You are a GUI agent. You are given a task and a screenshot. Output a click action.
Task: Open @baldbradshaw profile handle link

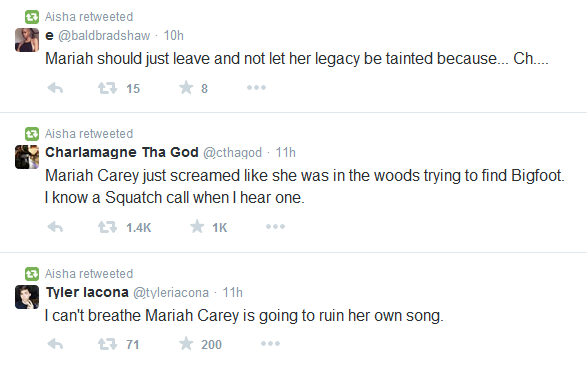[104, 36]
